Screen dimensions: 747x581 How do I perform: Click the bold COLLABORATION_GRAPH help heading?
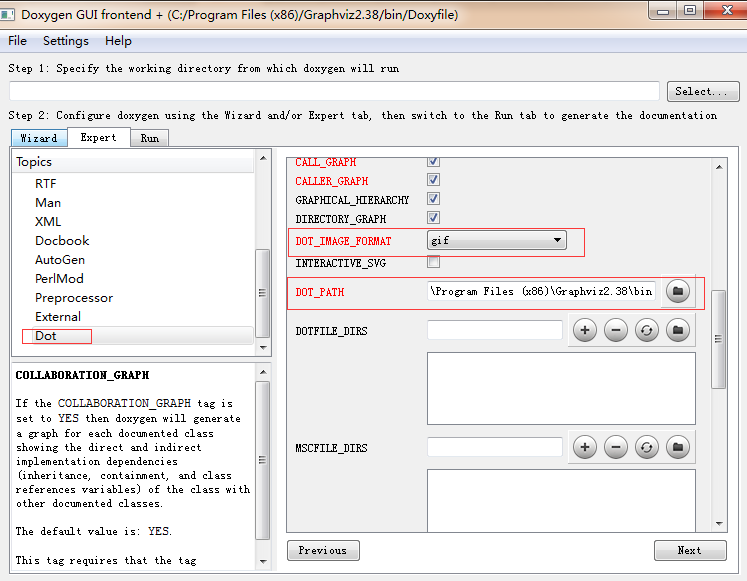point(82,375)
